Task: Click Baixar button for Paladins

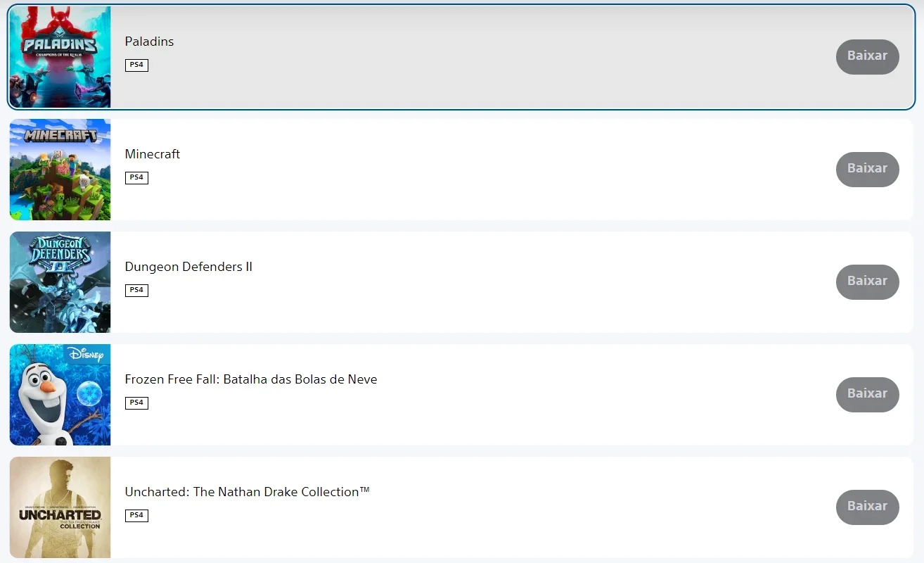Action: coord(867,57)
